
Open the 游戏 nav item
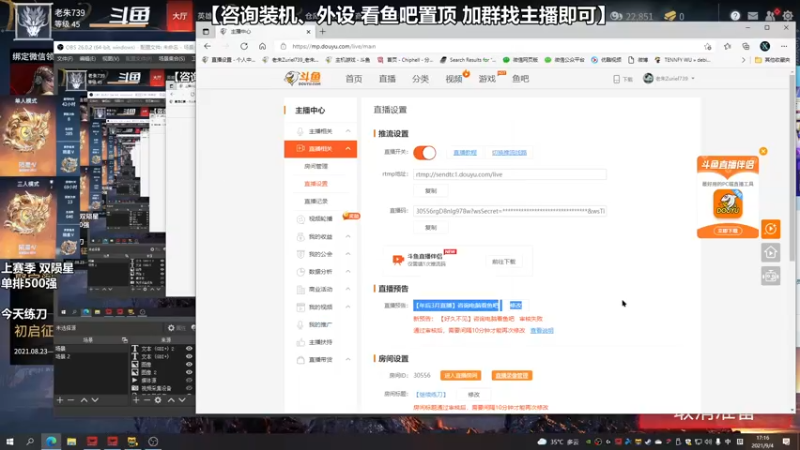pyautogui.click(x=487, y=79)
